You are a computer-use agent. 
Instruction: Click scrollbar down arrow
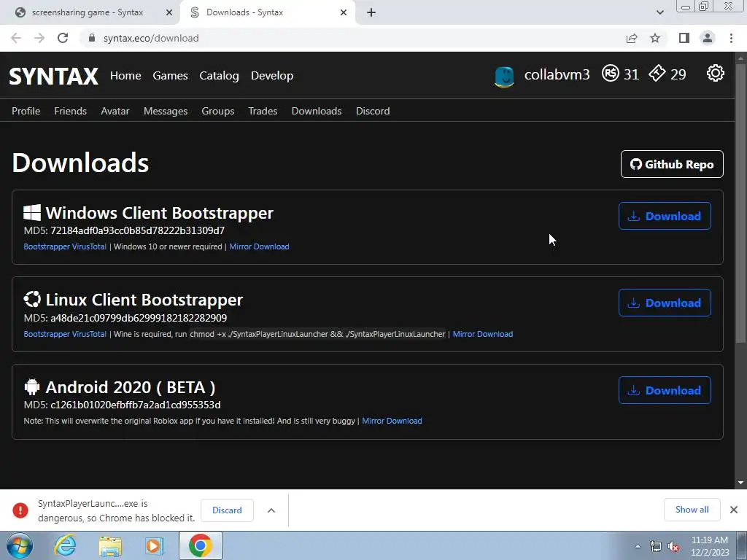(740, 483)
